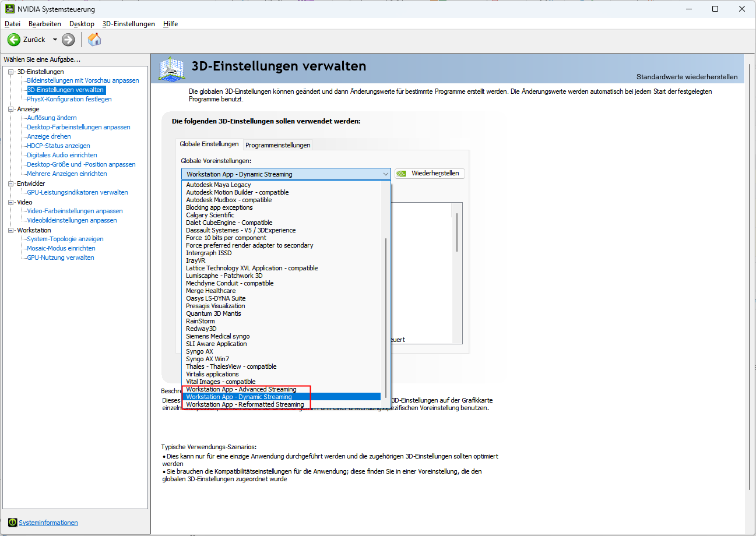Viewport: 756px width, 536px height.
Task: Open the Systeminformationen link
Action: (x=48, y=523)
